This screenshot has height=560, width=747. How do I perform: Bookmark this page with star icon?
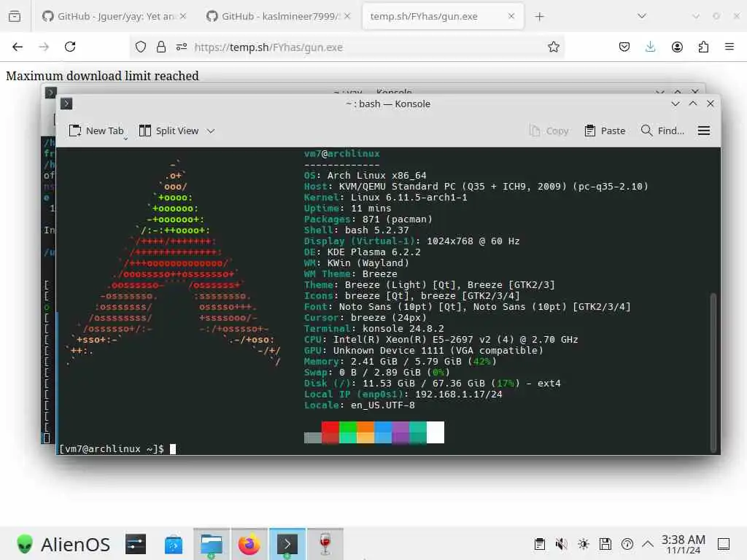pyautogui.click(x=553, y=47)
